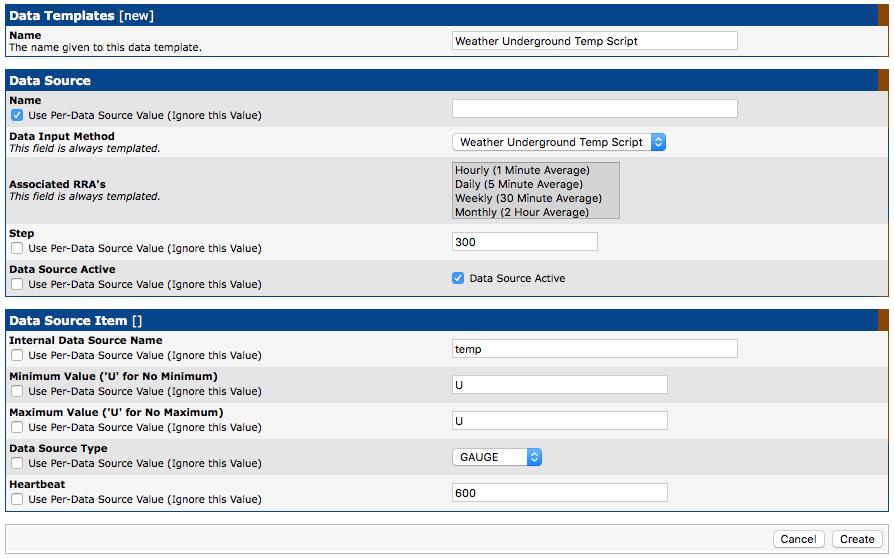The width and height of the screenshot is (894, 559).
Task: Click the Heartbeat field showing 600
Action: (x=559, y=493)
